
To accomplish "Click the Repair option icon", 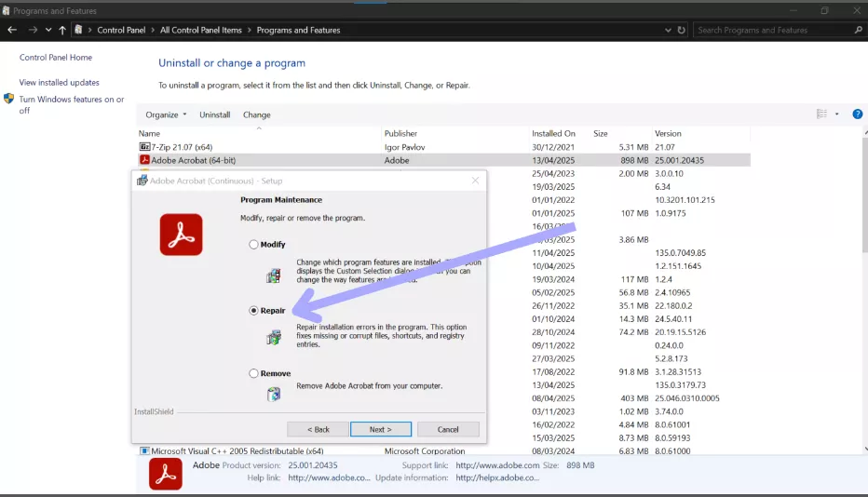I will 274,337.
